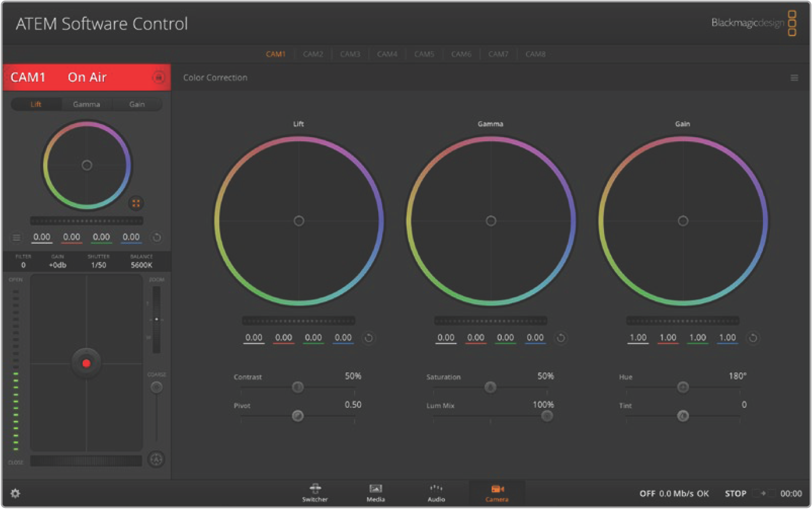Select the Gain tab in the sidebar

(137, 104)
